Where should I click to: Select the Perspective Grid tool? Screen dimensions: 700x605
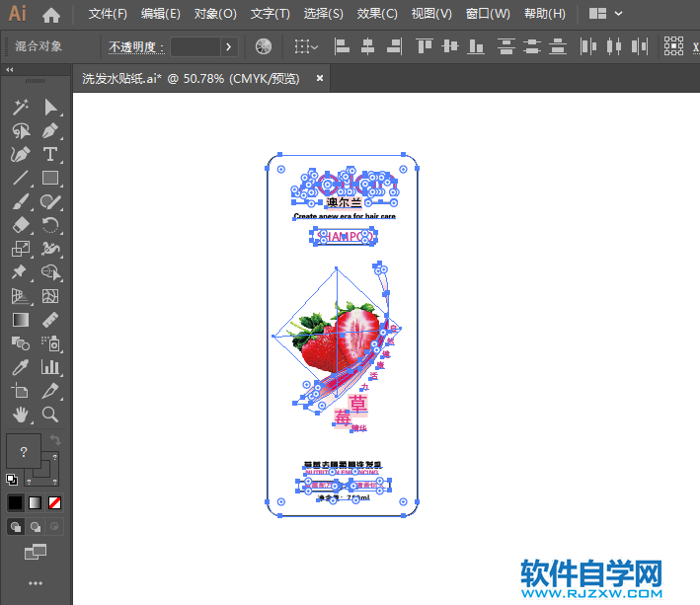[x=21, y=296]
